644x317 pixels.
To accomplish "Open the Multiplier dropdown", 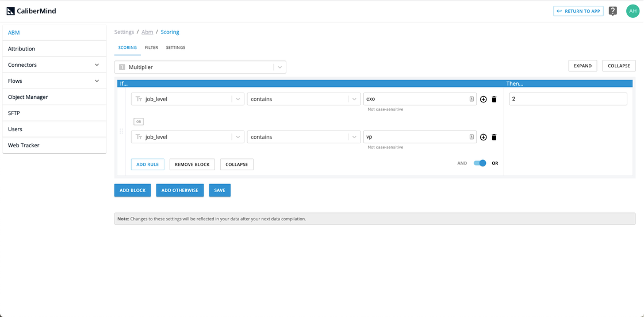I will tap(200, 67).
